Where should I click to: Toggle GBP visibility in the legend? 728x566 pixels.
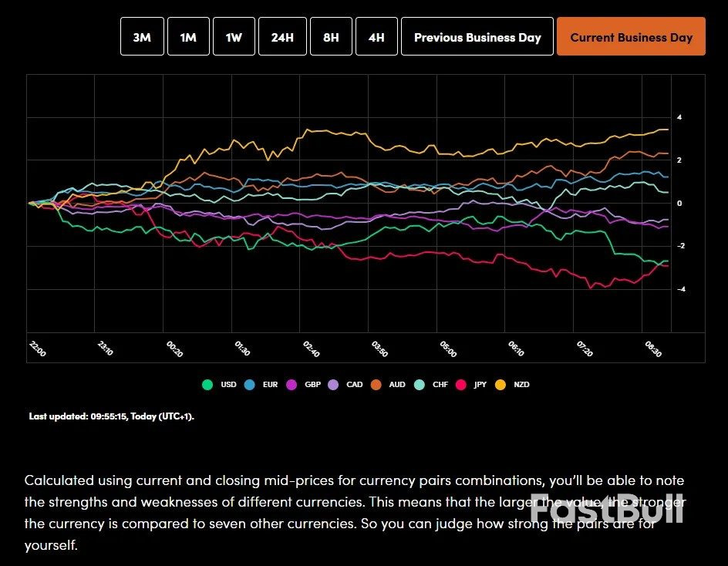click(291, 385)
